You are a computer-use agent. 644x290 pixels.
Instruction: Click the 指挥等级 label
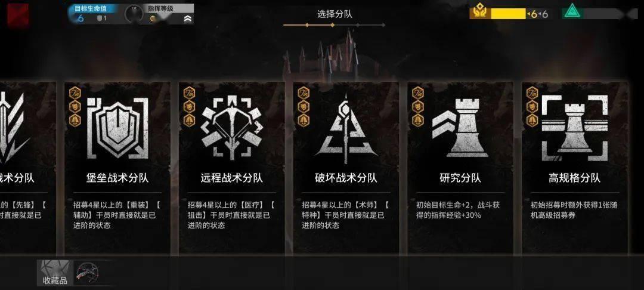(160, 8)
